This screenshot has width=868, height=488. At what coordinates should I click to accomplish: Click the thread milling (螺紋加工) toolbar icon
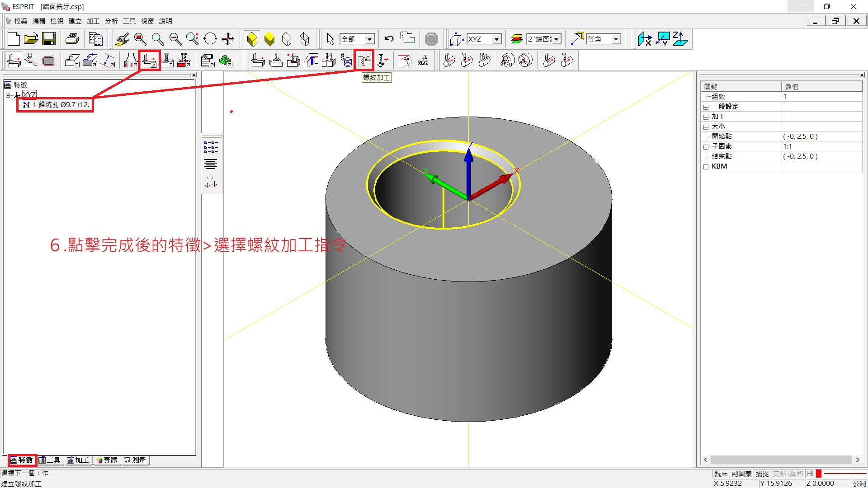click(364, 60)
